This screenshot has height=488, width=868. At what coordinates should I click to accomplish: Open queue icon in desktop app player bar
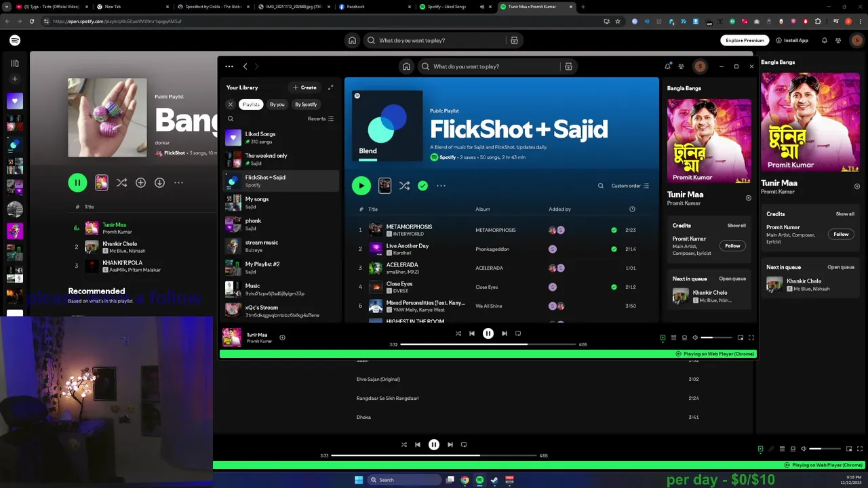673,338
